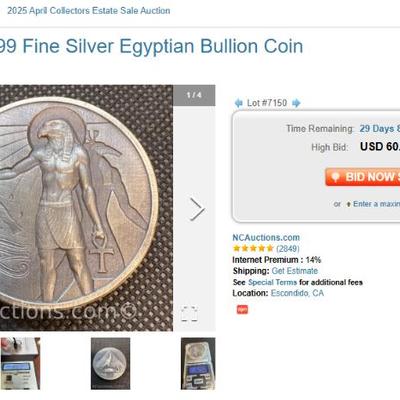Click the Escondido, CA location link

[297, 293]
